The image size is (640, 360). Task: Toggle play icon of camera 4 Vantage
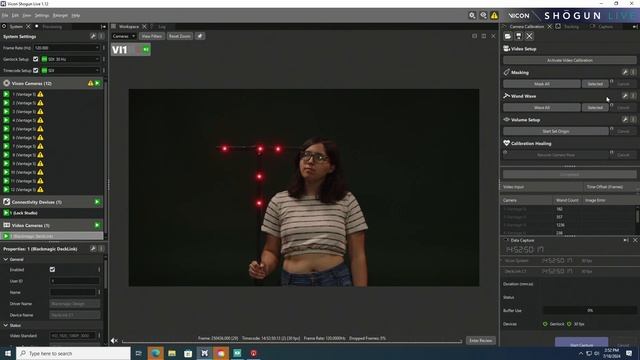pyautogui.click(x=6, y=120)
